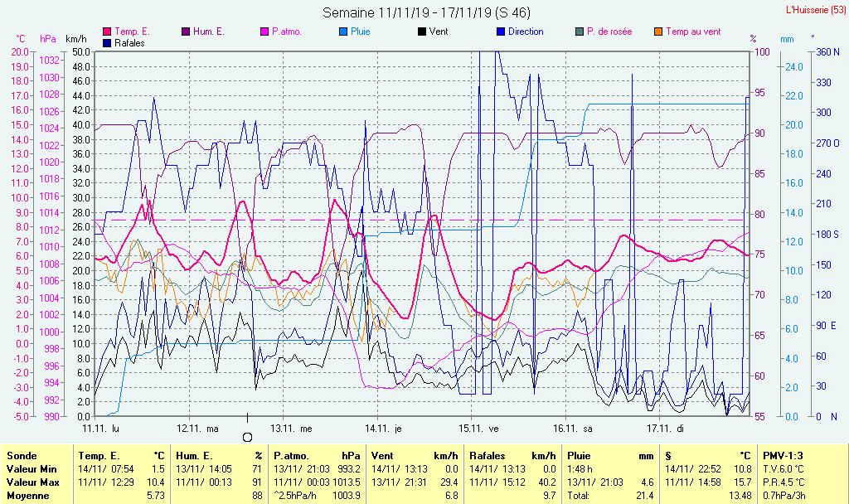Image resolution: width=849 pixels, height=504 pixels.
Task: Click the humidity minimum entry '13/11/ 14:05'
Action: (x=204, y=469)
